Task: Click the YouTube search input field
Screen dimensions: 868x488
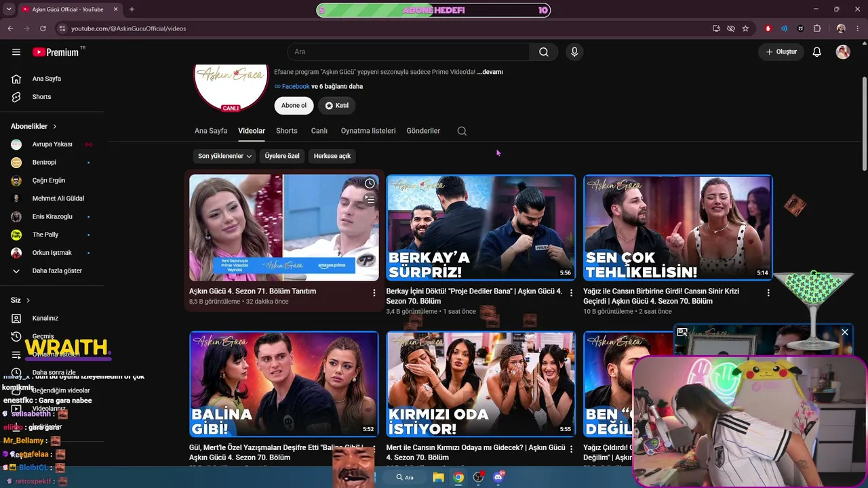Action: pos(408,52)
